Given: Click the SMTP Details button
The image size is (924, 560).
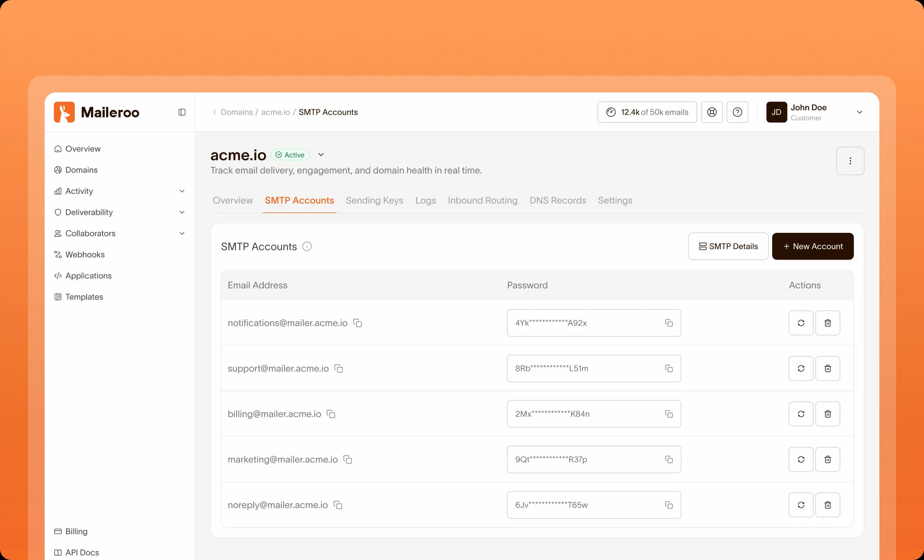Looking at the screenshot, I should click(728, 246).
